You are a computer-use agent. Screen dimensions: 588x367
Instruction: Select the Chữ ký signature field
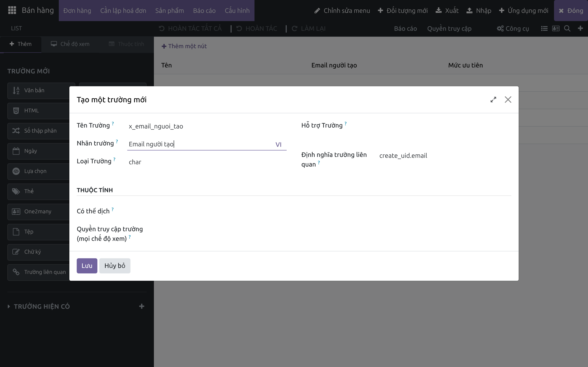click(x=39, y=252)
